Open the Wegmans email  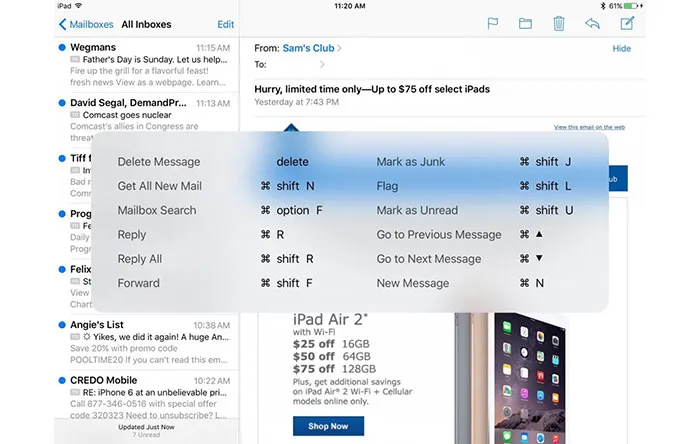pyautogui.click(x=147, y=65)
